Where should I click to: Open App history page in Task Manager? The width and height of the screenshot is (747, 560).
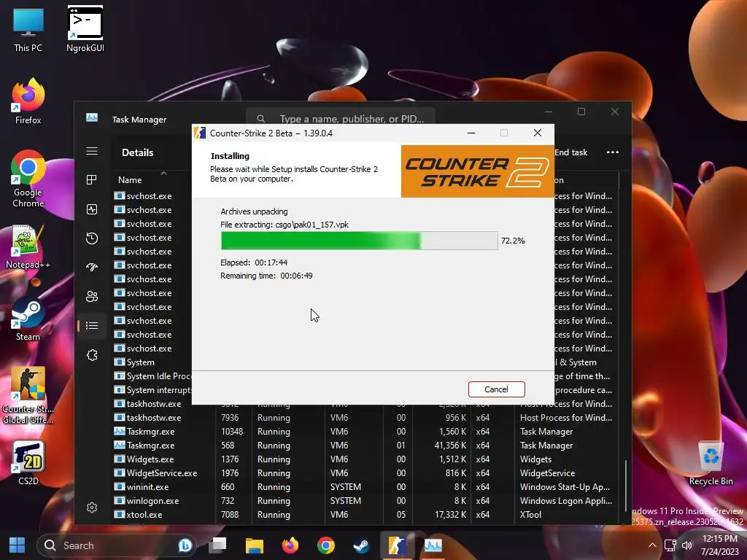pos(92,238)
